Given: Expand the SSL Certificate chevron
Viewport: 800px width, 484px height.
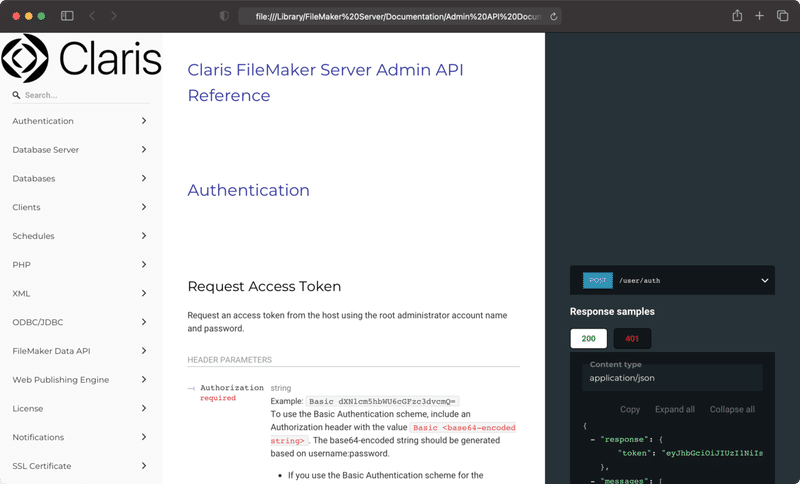Looking at the screenshot, I should tap(144, 466).
